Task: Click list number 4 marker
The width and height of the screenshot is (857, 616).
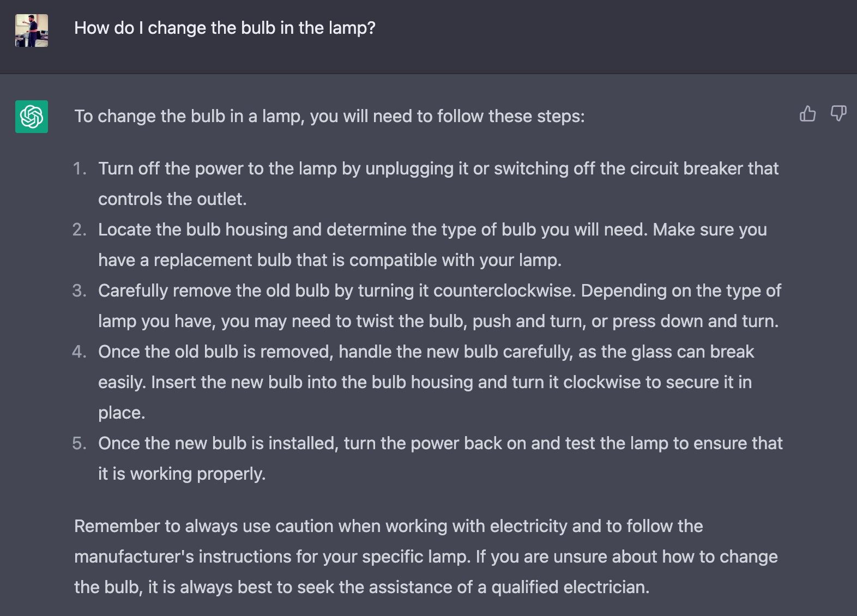Action: pyautogui.click(x=80, y=352)
